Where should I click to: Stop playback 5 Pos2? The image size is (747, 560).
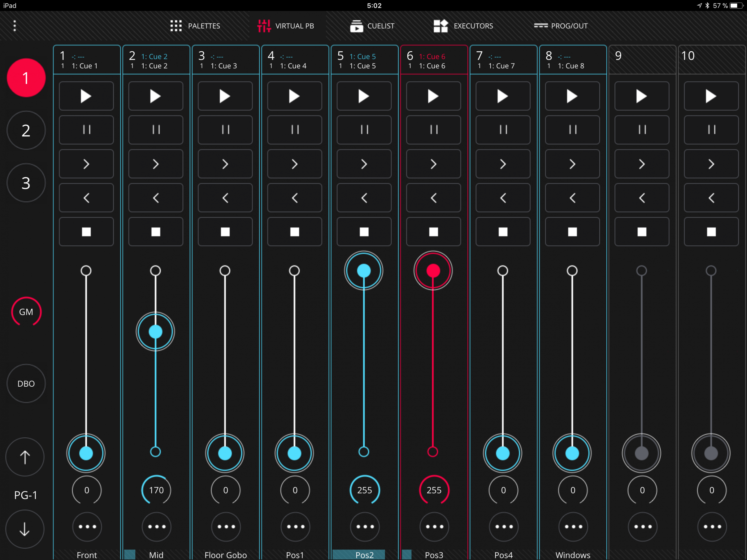point(364,232)
